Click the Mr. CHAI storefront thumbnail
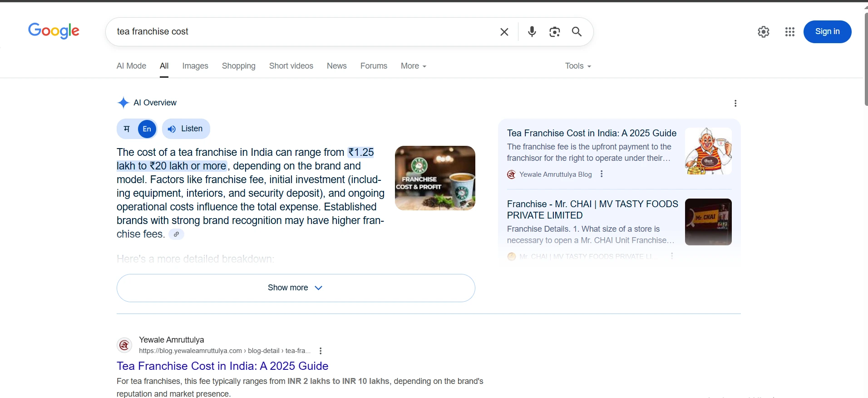Screen dimensions: 868x398 (x=708, y=222)
